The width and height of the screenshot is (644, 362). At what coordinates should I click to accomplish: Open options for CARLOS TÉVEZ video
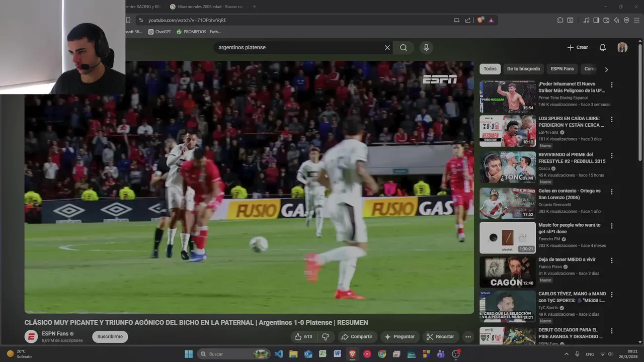click(612, 295)
